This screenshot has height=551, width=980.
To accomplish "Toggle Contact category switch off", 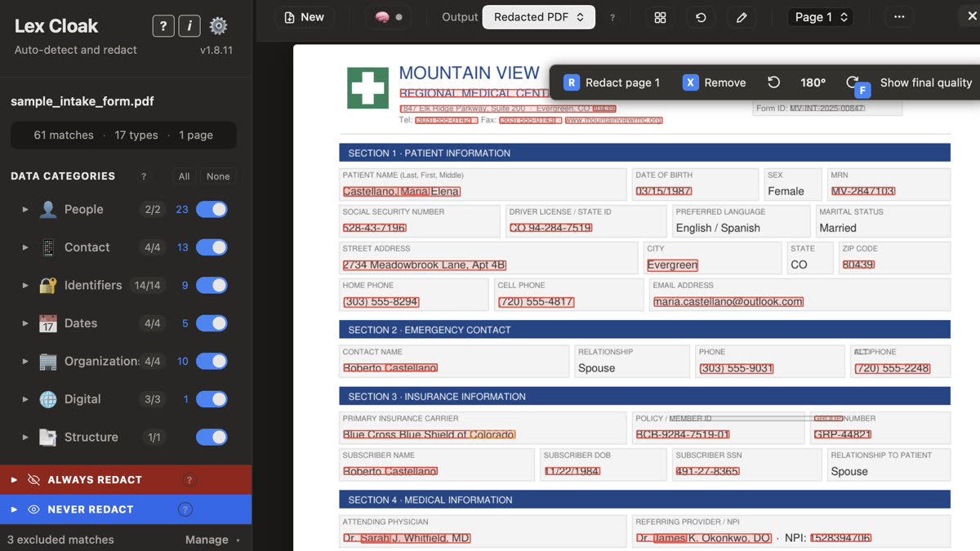I will tap(212, 247).
